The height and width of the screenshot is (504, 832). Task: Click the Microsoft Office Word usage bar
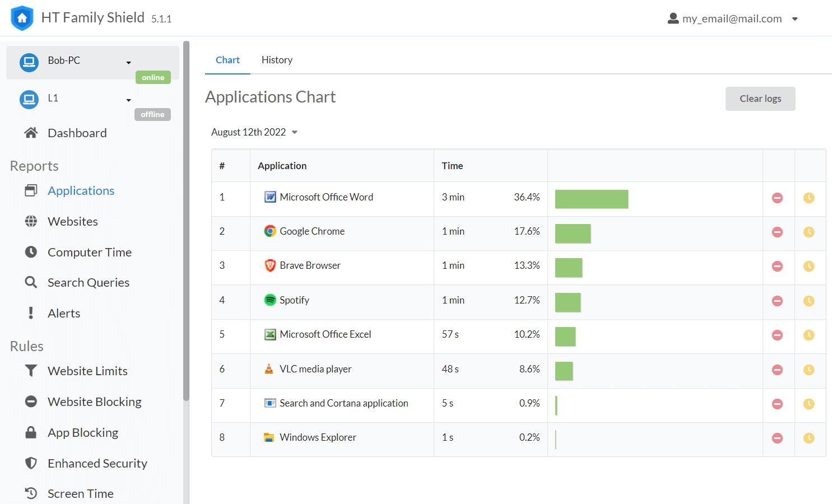click(592, 199)
